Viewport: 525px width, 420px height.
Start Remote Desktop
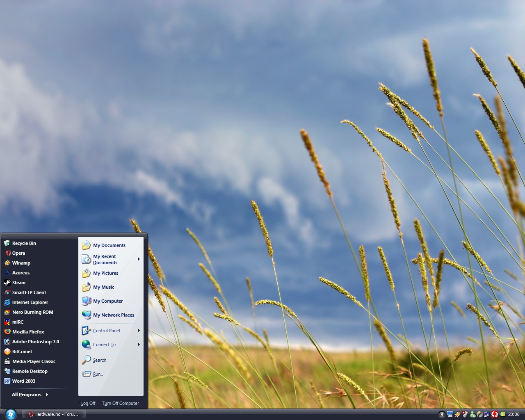[26, 371]
